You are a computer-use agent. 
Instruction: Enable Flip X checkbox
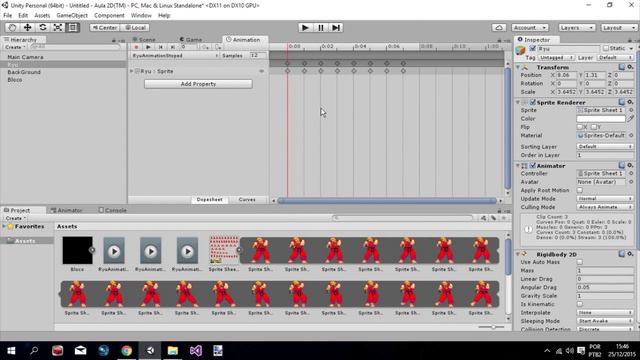[x=580, y=127]
